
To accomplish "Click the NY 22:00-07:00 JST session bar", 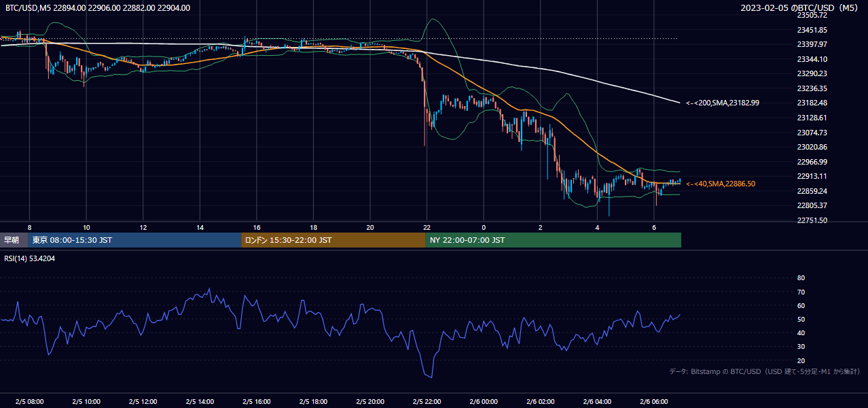I will point(554,240).
